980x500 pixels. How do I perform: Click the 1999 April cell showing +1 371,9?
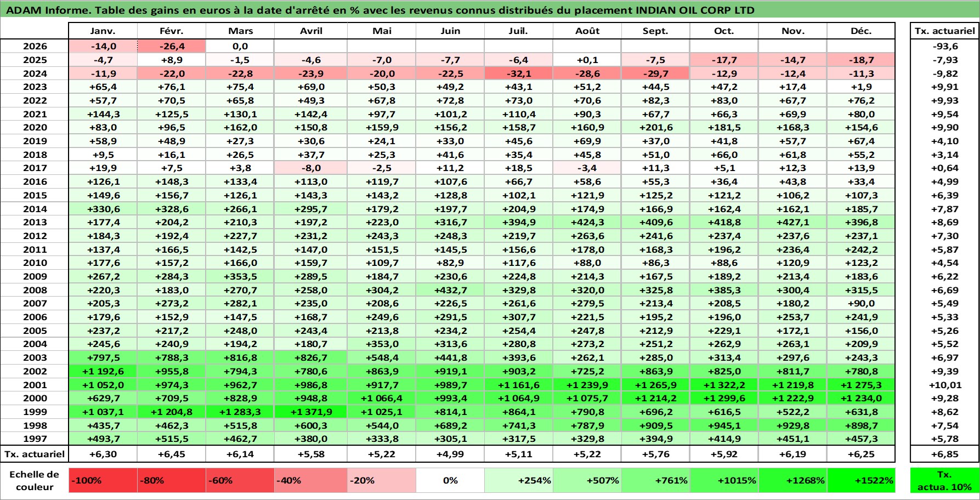point(311,412)
